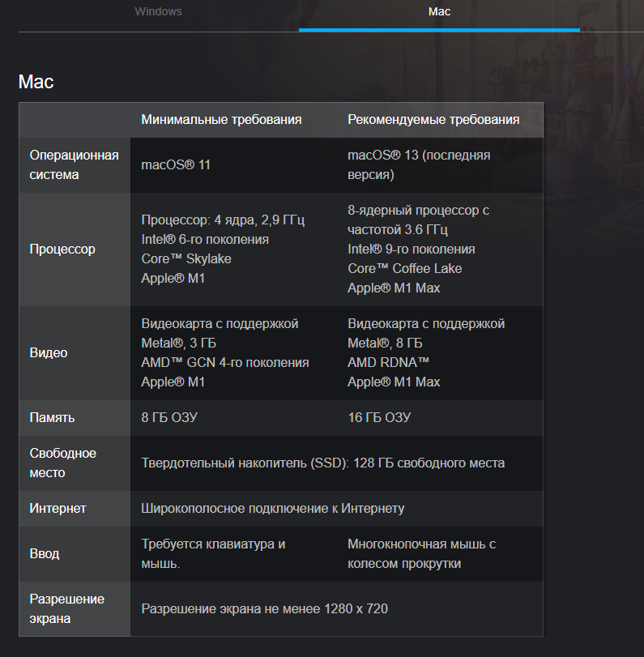Click 'Apple® M1' in minimum video cell
The image size is (644, 657).
click(x=173, y=382)
